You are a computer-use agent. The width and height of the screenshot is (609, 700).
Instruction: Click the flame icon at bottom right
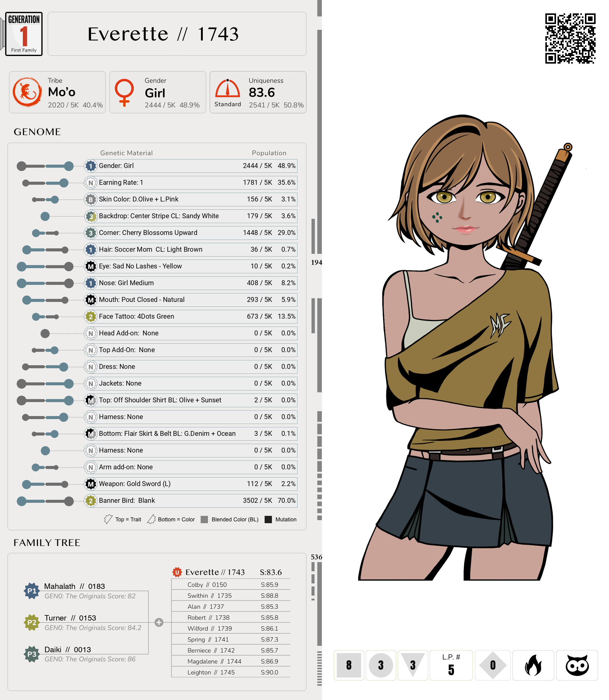(533, 665)
